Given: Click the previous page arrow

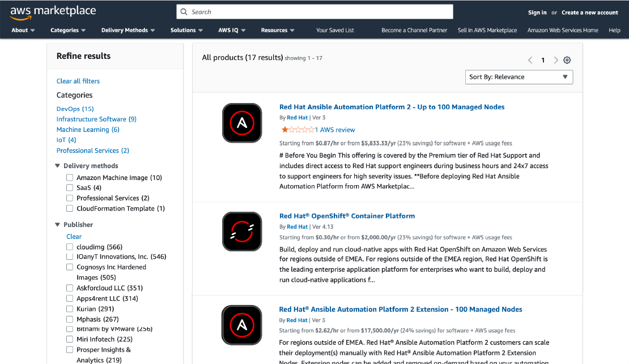Looking at the screenshot, I should (530, 60).
